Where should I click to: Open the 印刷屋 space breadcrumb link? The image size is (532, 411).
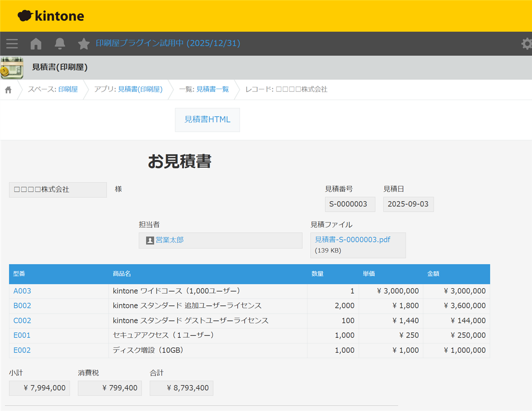point(68,89)
